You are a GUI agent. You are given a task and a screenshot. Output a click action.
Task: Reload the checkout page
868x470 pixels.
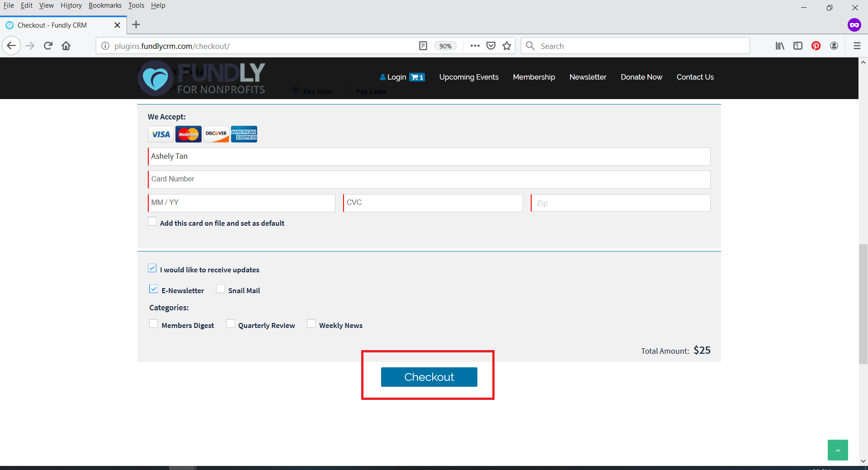[x=48, y=46]
